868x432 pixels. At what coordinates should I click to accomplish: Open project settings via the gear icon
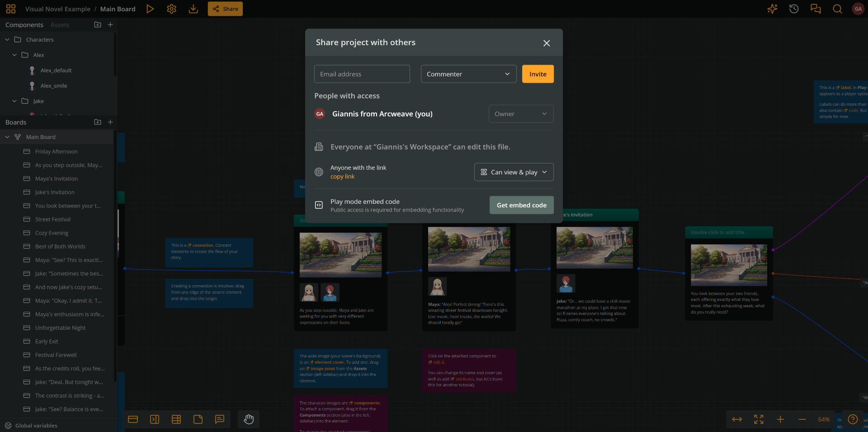(x=171, y=9)
